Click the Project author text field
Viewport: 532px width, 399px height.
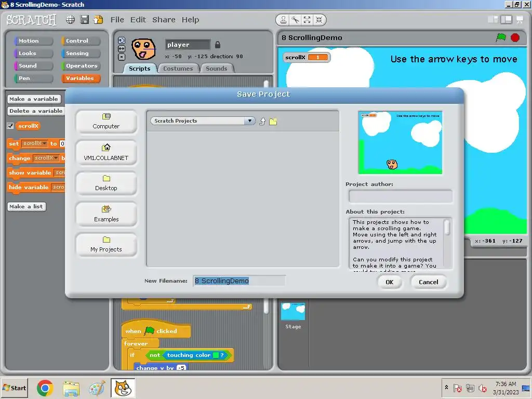pos(401,196)
